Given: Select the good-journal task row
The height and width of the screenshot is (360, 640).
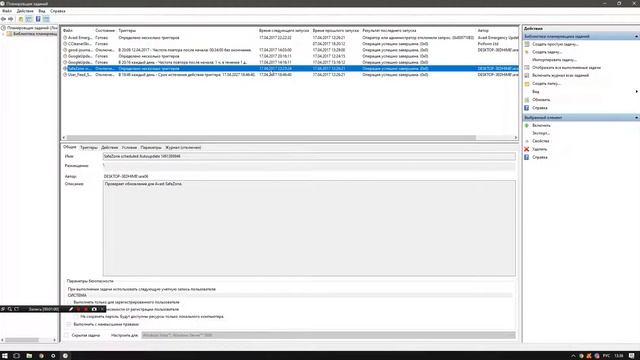Looking at the screenshot, I should click(290, 50).
